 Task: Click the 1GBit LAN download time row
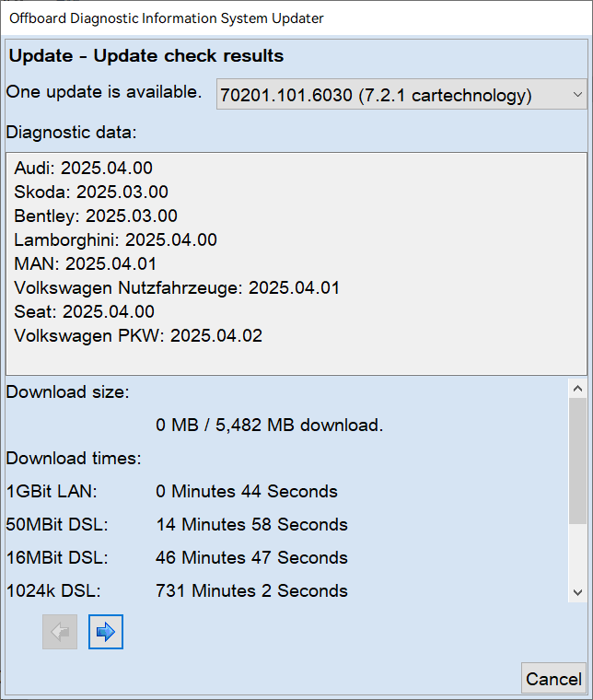247,492
